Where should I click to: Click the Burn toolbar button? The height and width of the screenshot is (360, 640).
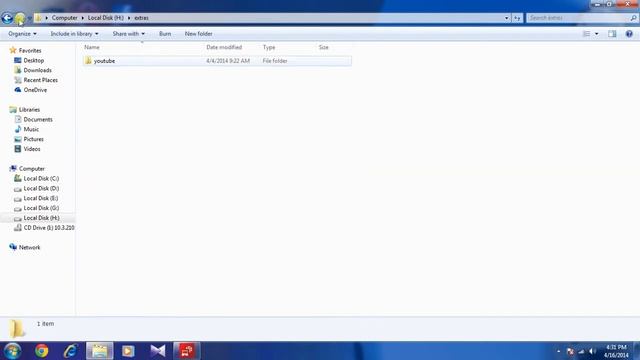(x=165, y=34)
